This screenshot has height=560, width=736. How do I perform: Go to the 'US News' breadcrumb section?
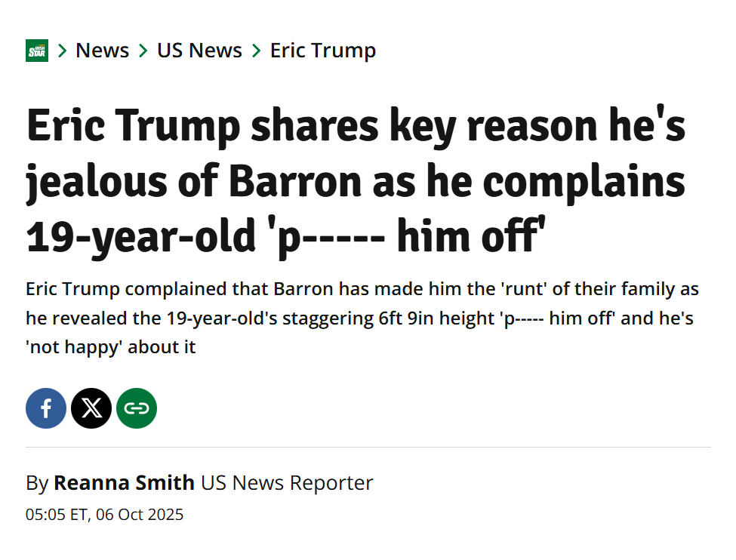tap(199, 51)
